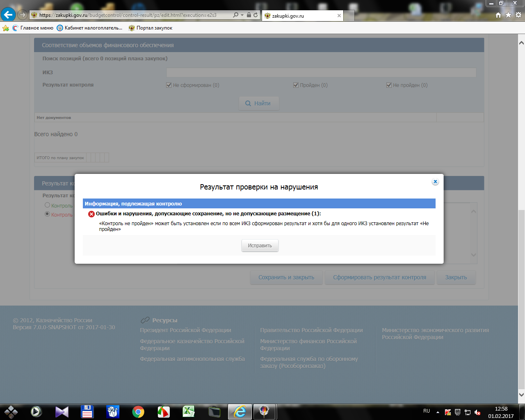Close the violations check dialog with X
This screenshot has width=525, height=420.
pos(435,182)
